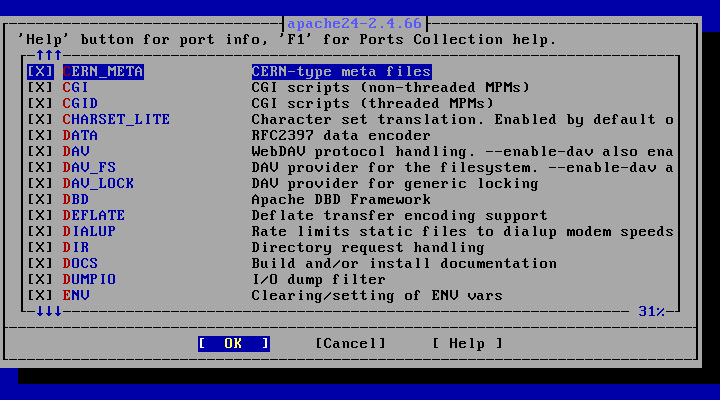Screen dimensions: 720x400
Task: Click the 31% scroll position indicator
Action: pyautogui.click(x=652, y=312)
